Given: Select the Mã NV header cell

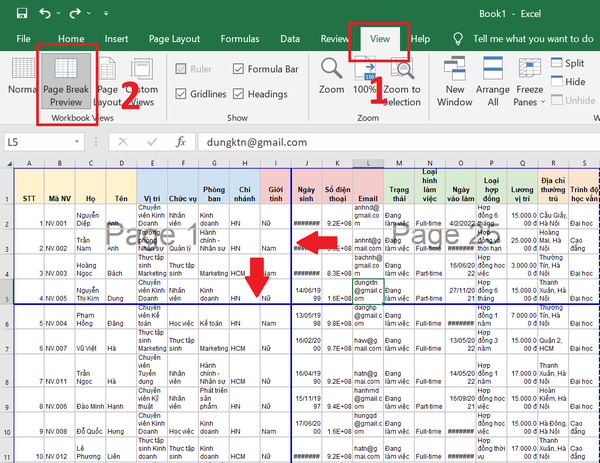Looking at the screenshot, I should click(x=60, y=186).
